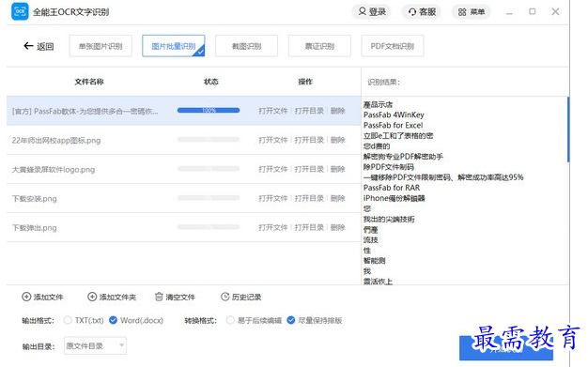Delete 下载弹出.png row
Screen dimensions: 588x367
[x=337, y=227]
